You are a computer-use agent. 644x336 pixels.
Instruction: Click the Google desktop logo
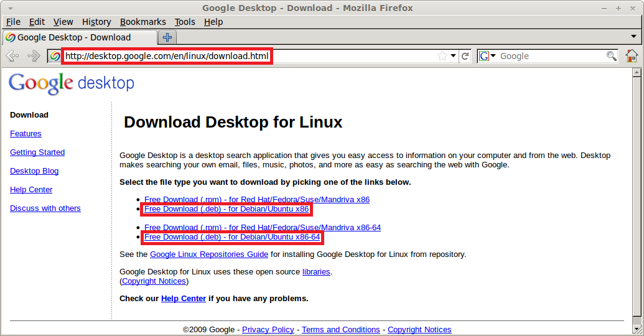(72, 84)
